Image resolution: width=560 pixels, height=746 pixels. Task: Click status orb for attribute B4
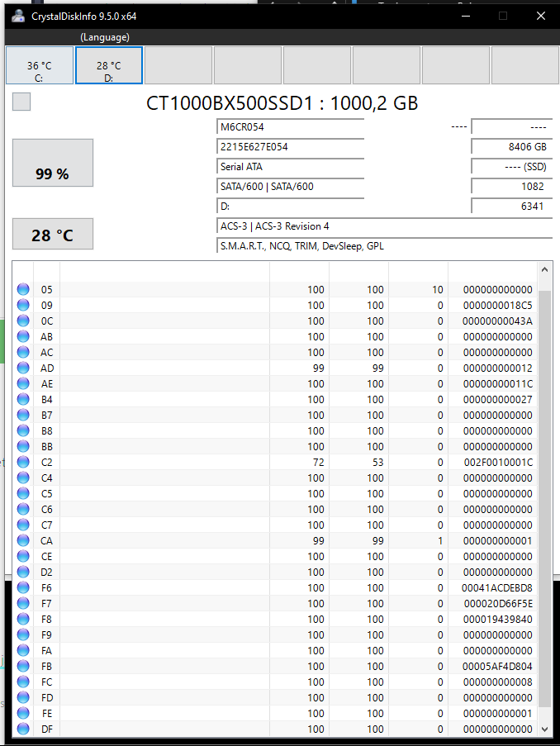coord(23,399)
